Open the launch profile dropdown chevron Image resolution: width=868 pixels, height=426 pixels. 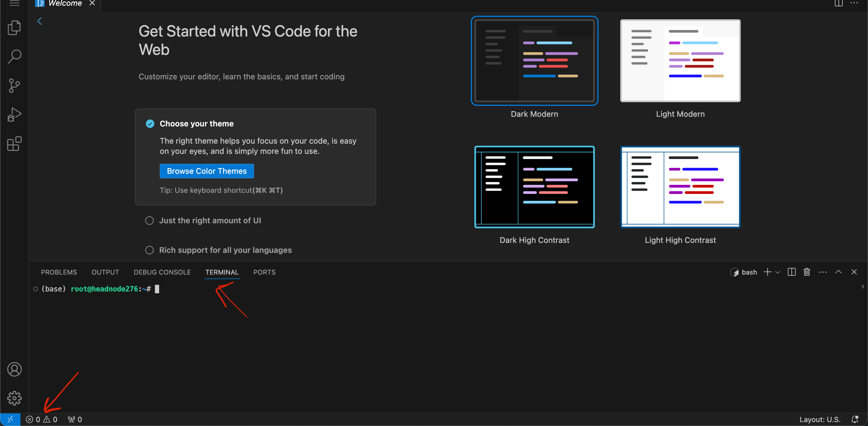778,272
